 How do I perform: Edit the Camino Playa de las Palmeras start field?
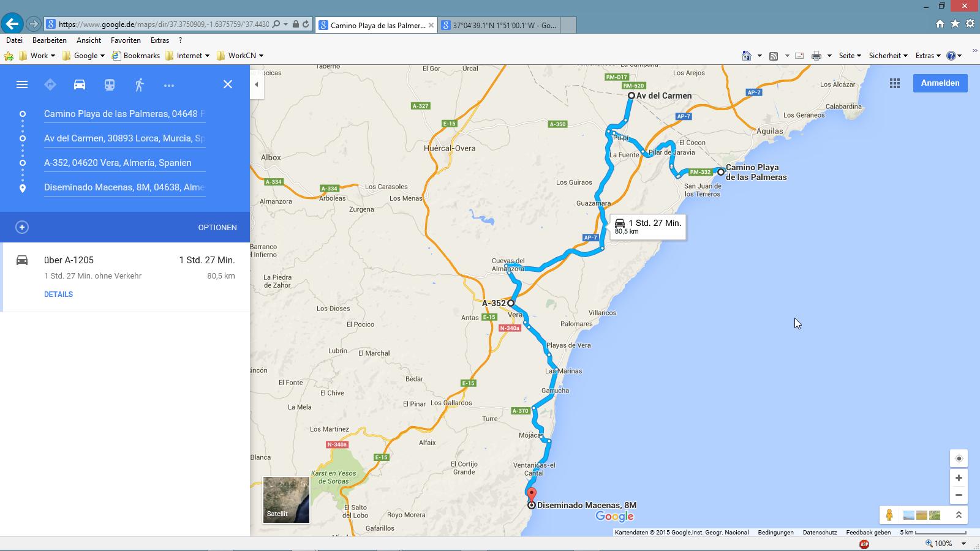124,114
